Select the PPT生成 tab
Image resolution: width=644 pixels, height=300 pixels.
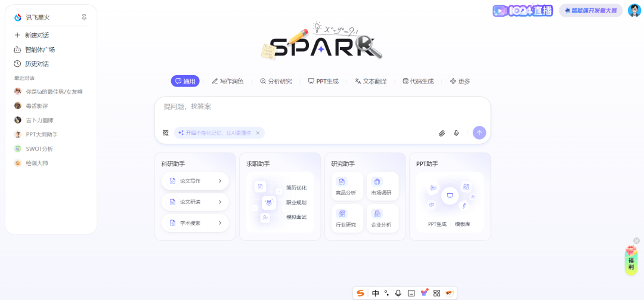(323, 81)
